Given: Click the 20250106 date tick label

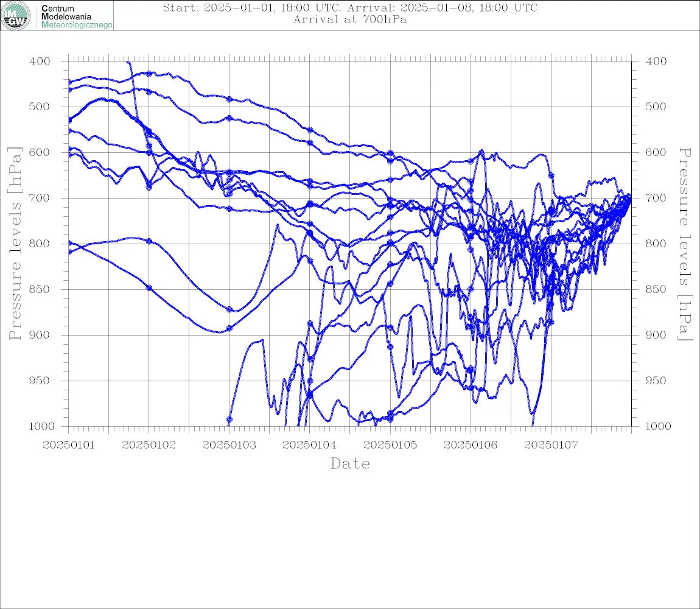Looking at the screenshot, I should 471,445.
